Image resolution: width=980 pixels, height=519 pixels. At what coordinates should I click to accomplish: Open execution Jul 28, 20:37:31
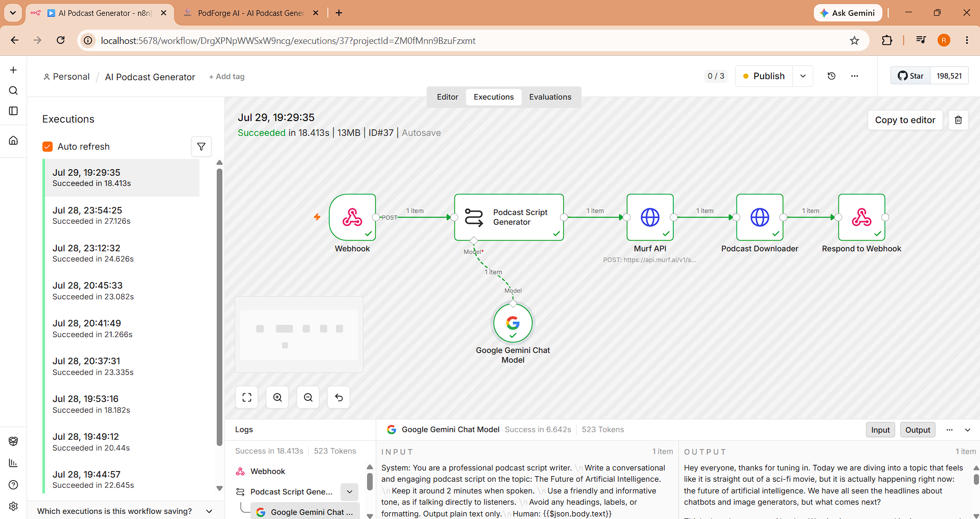tap(122, 366)
